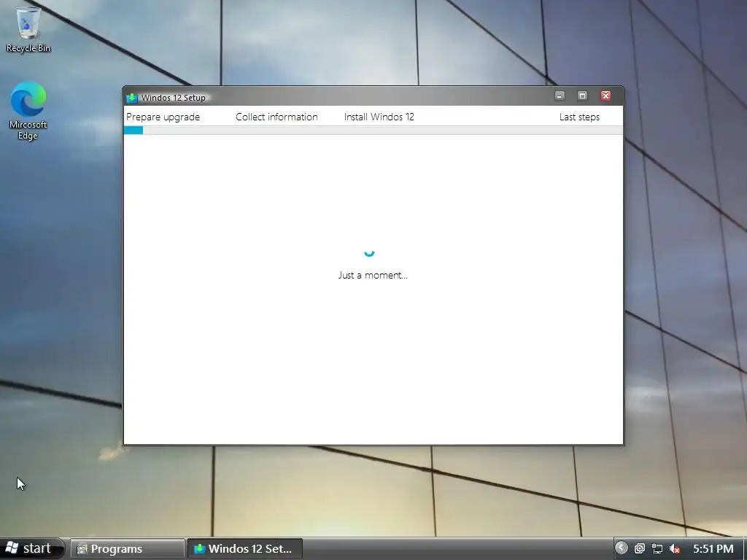Launch Mircosoft Edge from the desktop
The height and width of the screenshot is (560, 747).
click(28, 111)
